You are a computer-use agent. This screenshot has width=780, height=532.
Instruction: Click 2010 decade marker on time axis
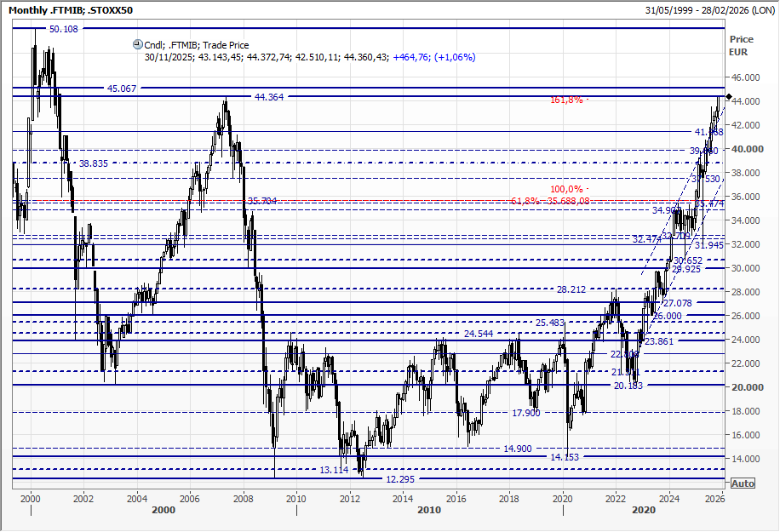coord(429,509)
